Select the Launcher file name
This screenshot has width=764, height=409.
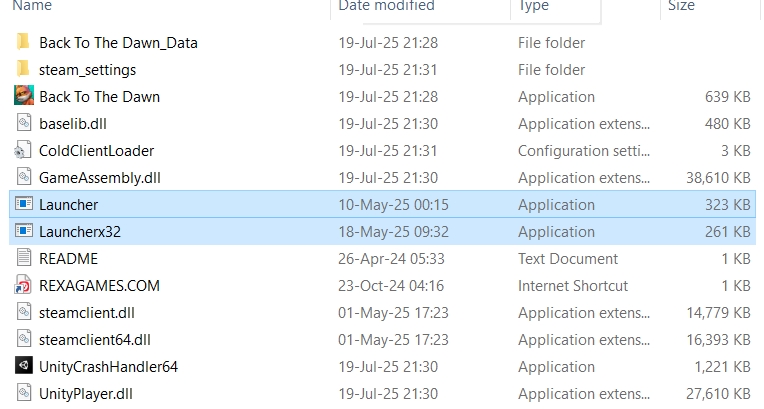(x=68, y=205)
